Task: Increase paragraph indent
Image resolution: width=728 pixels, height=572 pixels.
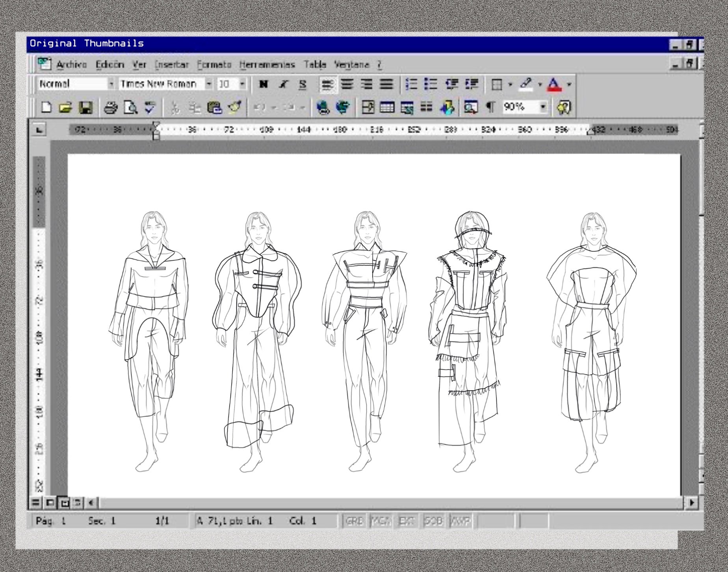Action: [472, 84]
